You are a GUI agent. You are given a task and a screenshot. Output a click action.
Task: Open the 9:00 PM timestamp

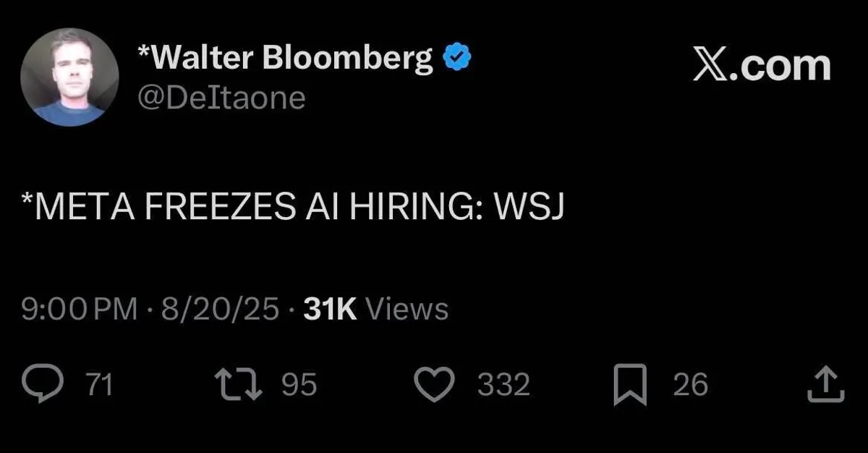click(79, 310)
